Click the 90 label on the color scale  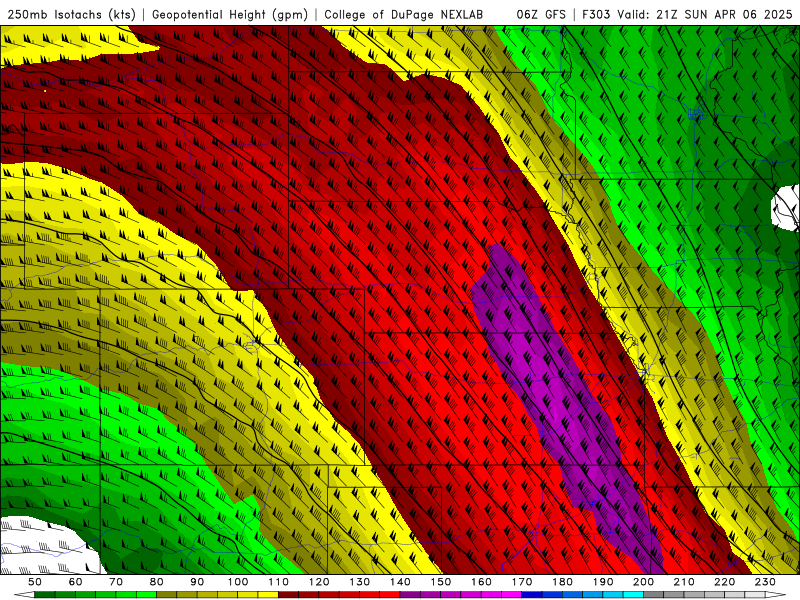click(x=197, y=582)
